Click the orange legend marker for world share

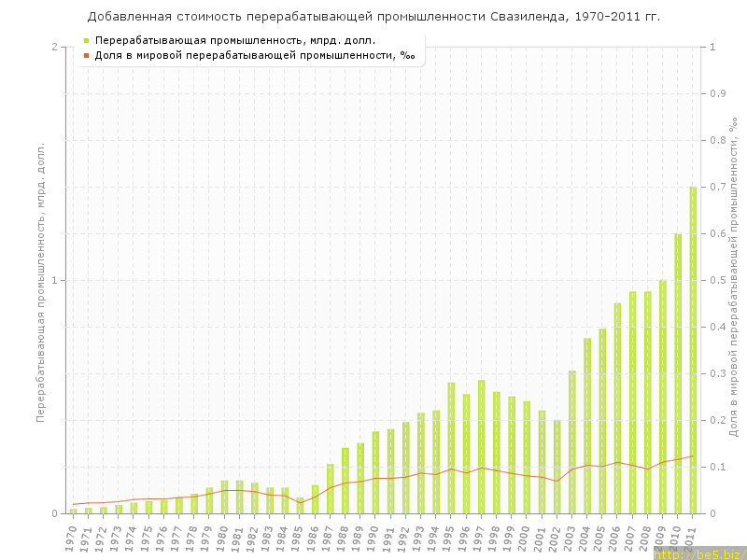pos(87,56)
